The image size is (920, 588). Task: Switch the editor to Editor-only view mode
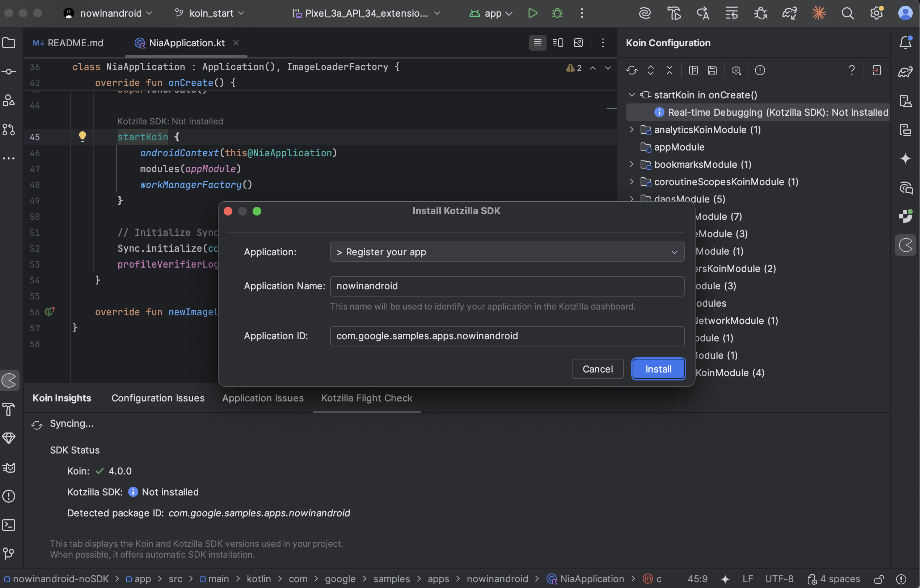[537, 43]
